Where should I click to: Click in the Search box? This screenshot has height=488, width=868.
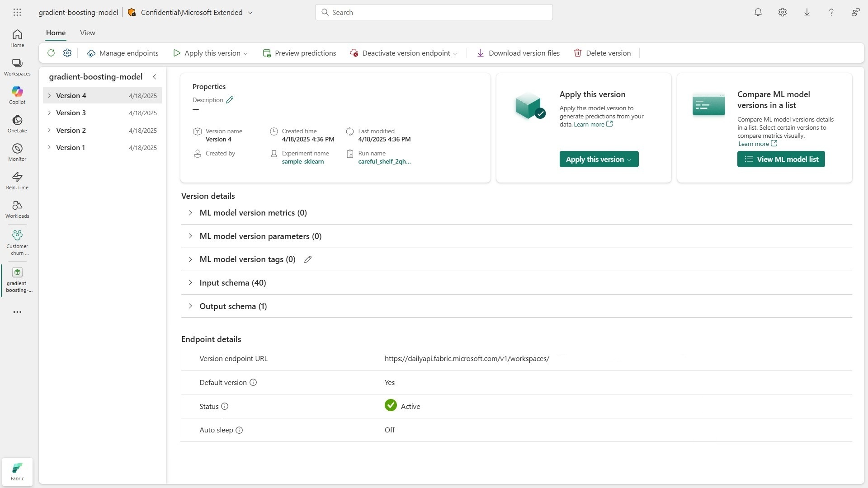(434, 12)
